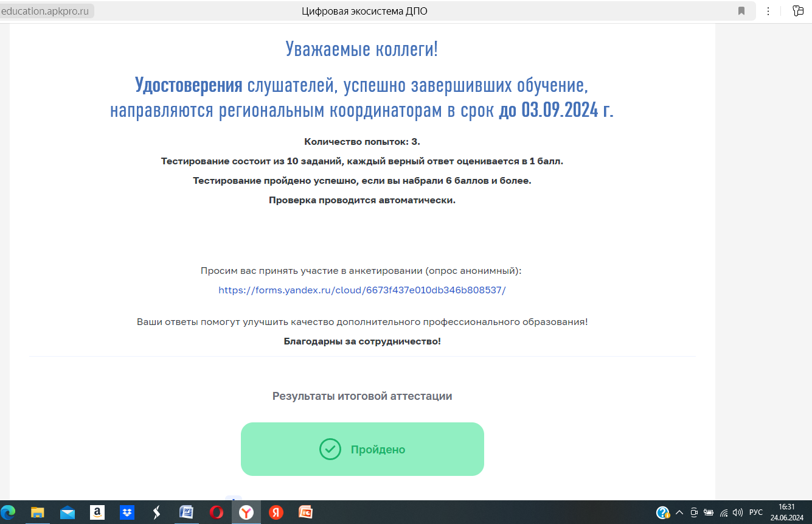Open the Mail app in the taskbar
812x524 pixels.
68,512
